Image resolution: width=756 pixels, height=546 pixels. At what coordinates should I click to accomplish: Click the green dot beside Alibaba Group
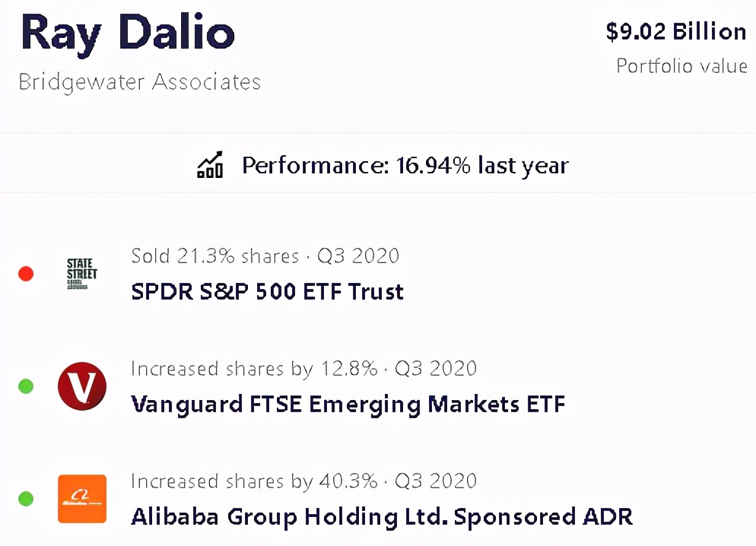point(26,499)
